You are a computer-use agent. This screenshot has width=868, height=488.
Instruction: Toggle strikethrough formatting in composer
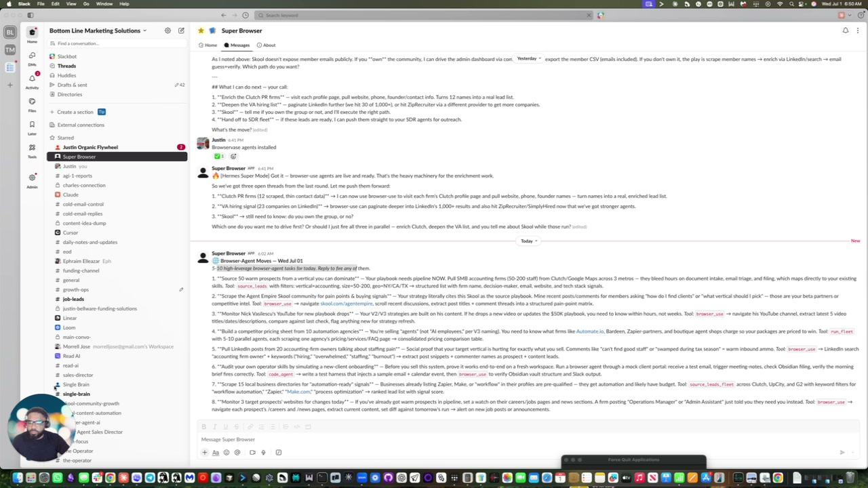coord(236,427)
